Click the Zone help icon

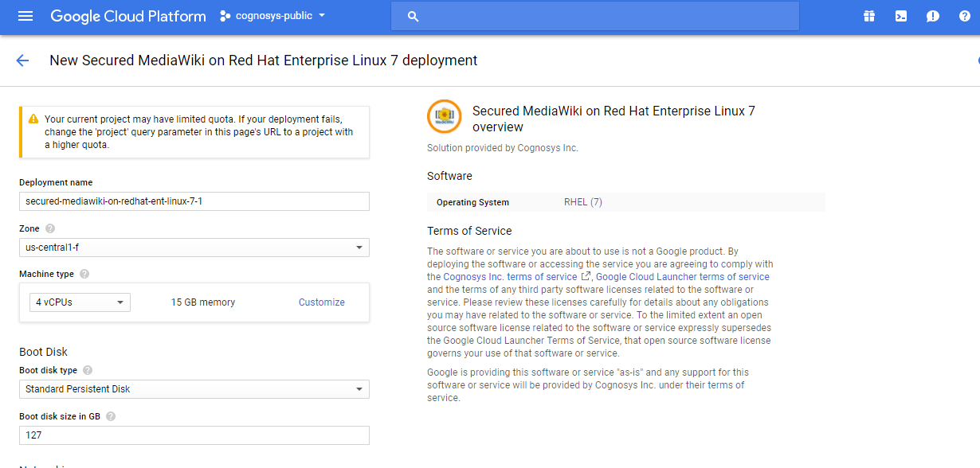pos(50,228)
